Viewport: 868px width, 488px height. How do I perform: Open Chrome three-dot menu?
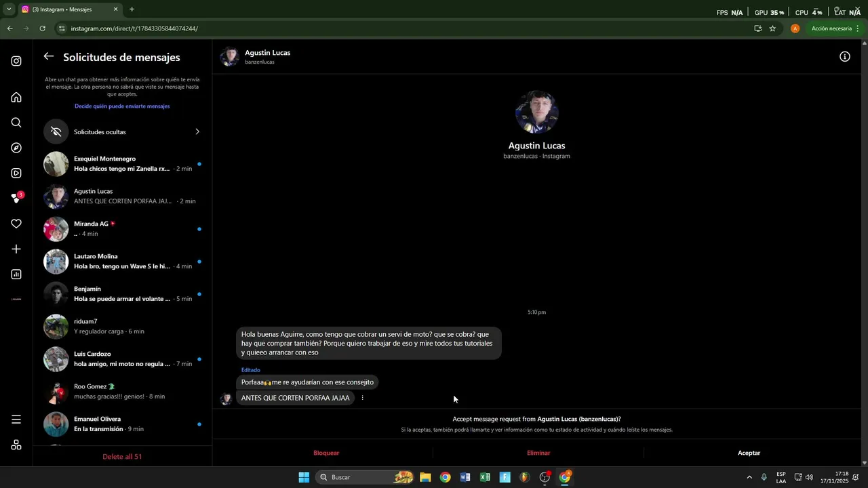[858, 28]
